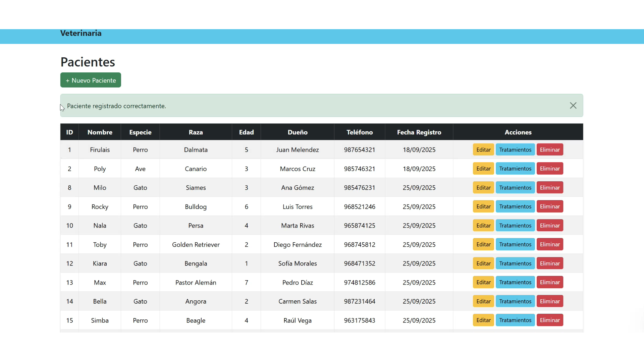Open Tratamientos for Max
The height and width of the screenshot is (362, 644).
[x=515, y=282]
